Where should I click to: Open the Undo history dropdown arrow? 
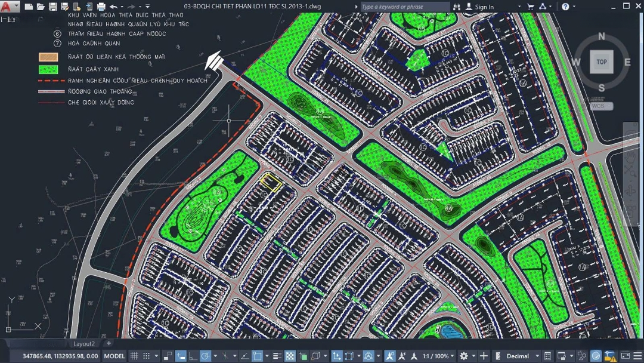122,7
